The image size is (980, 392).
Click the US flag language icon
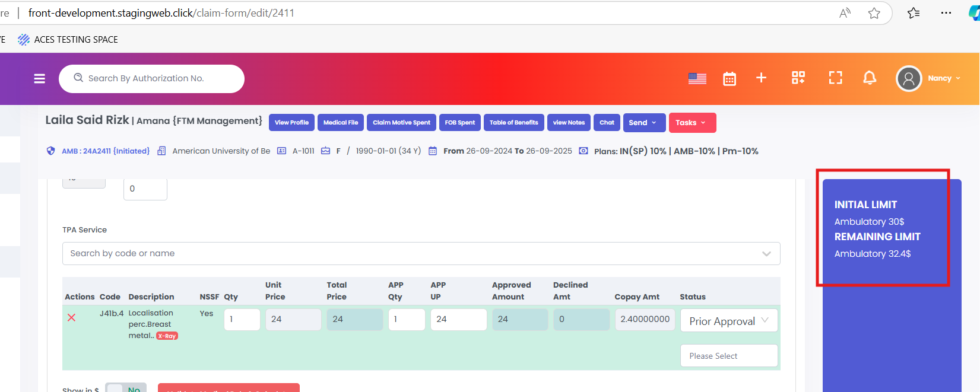pos(697,78)
